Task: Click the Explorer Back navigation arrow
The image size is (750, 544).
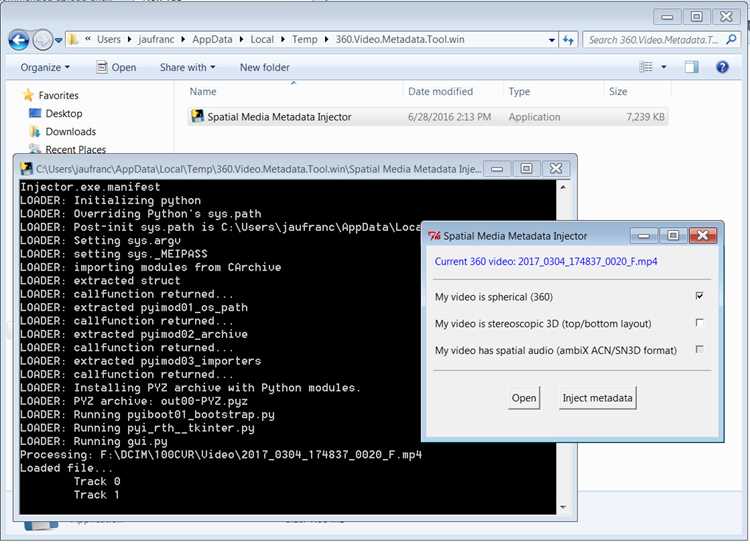Action: click(19, 40)
